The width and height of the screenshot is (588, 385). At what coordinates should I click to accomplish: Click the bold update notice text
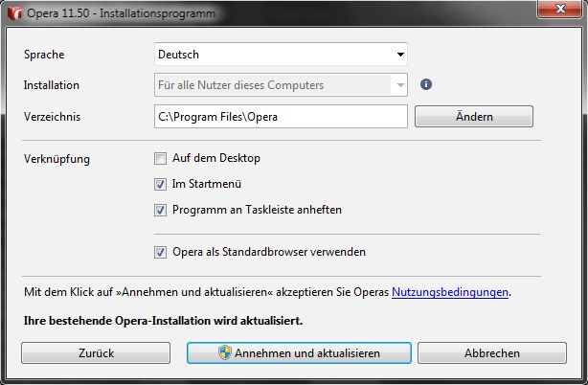point(163,321)
